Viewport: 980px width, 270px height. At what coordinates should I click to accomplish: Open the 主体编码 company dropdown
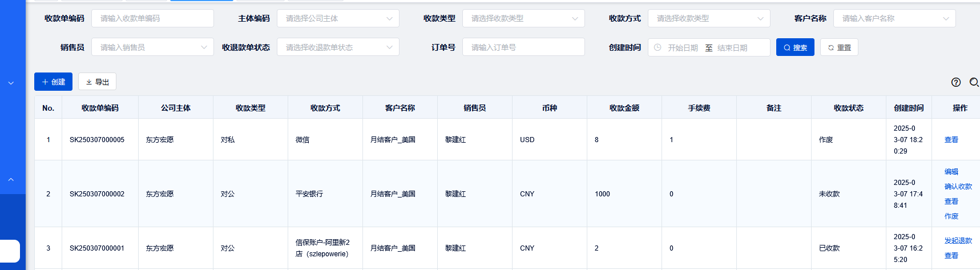click(x=338, y=18)
